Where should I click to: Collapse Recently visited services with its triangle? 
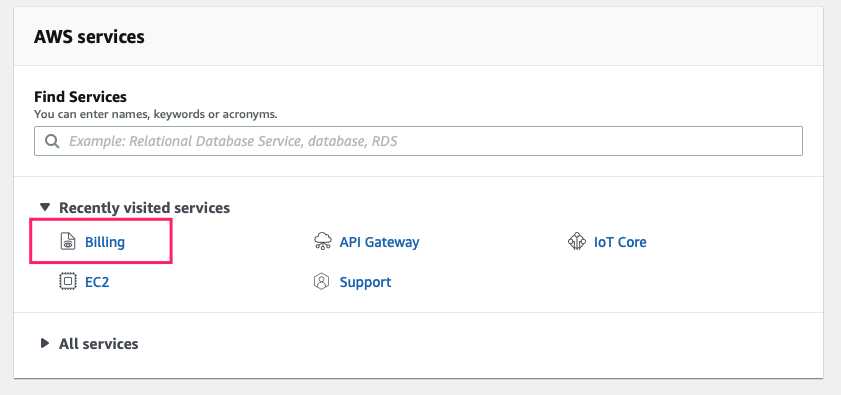point(45,207)
